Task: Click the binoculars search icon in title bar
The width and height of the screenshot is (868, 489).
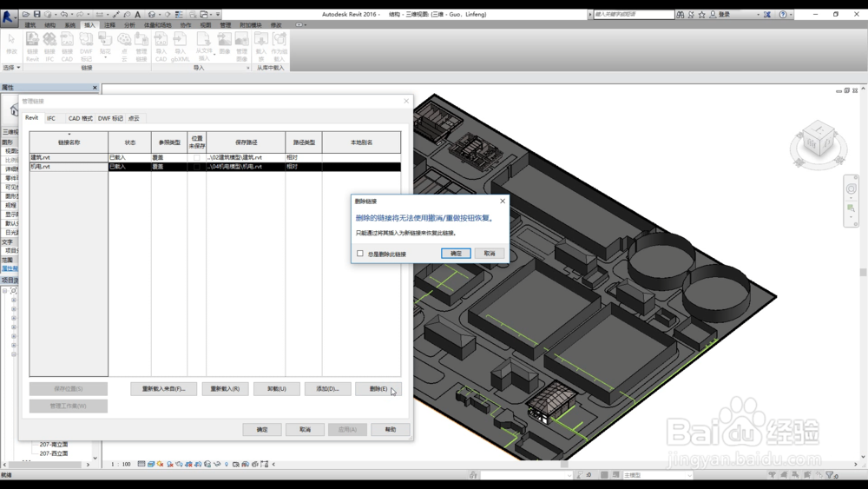Action: pos(680,15)
